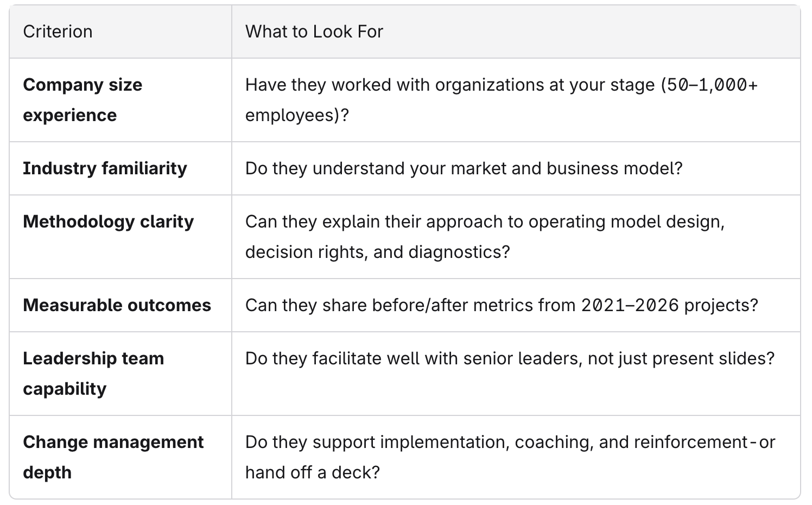Click the Change management depth label
The width and height of the screenshot is (812, 505).
point(113,457)
